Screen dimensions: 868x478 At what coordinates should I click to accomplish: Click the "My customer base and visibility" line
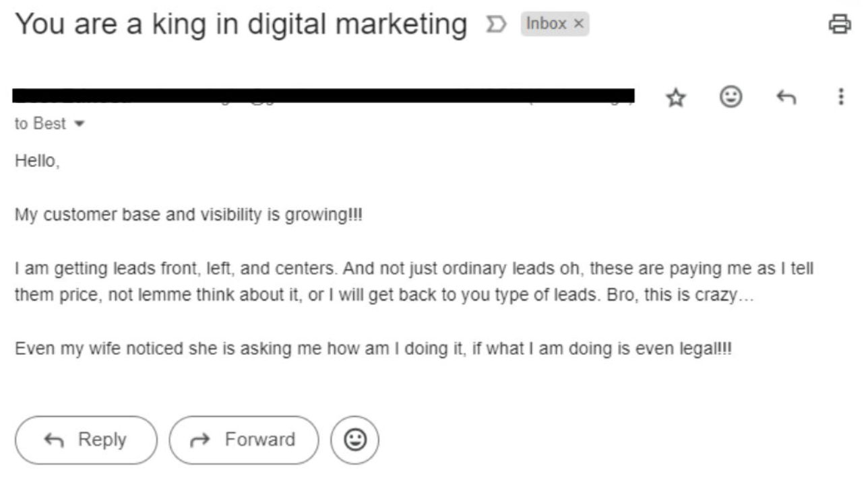189,215
